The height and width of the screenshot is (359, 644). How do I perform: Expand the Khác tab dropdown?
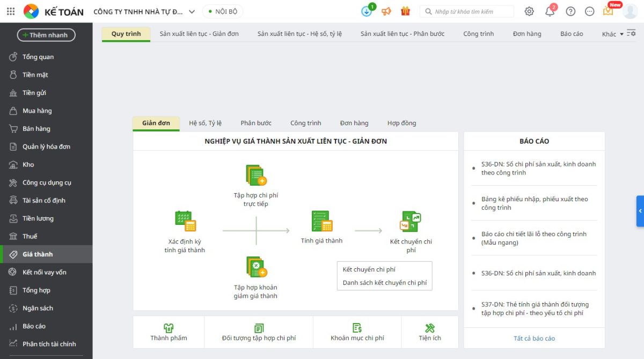click(612, 34)
